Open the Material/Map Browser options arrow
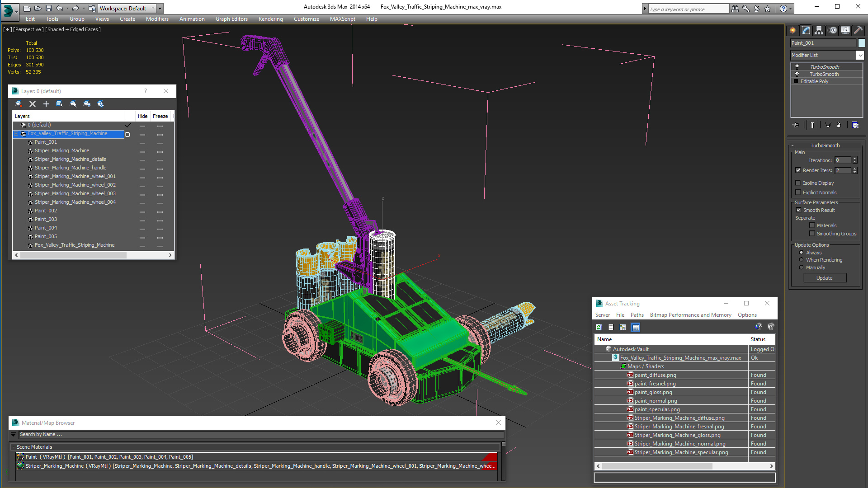Image resolution: width=868 pixels, height=488 pixels. point(14,434)
